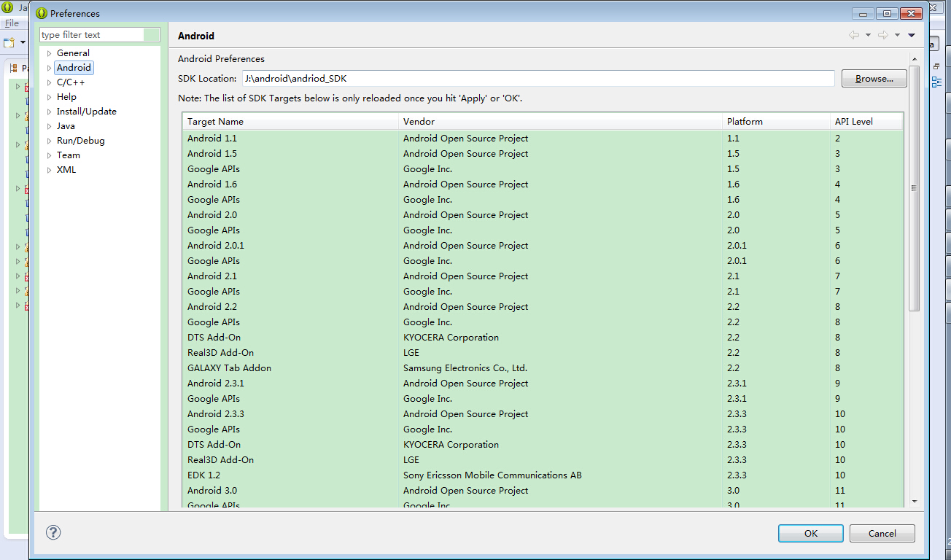The image size is (951, 560).
Task: Select the GALAXY Tab Addon target row
Action: click(543, 368)
